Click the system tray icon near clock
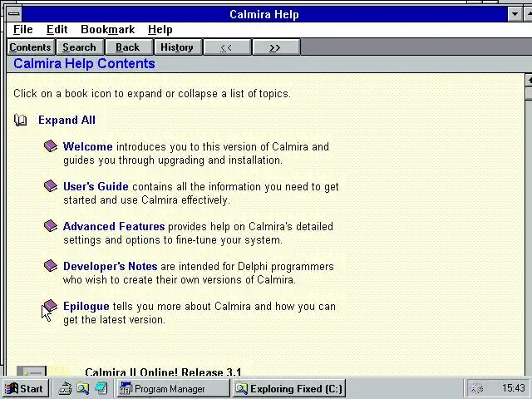 [476, 388]
